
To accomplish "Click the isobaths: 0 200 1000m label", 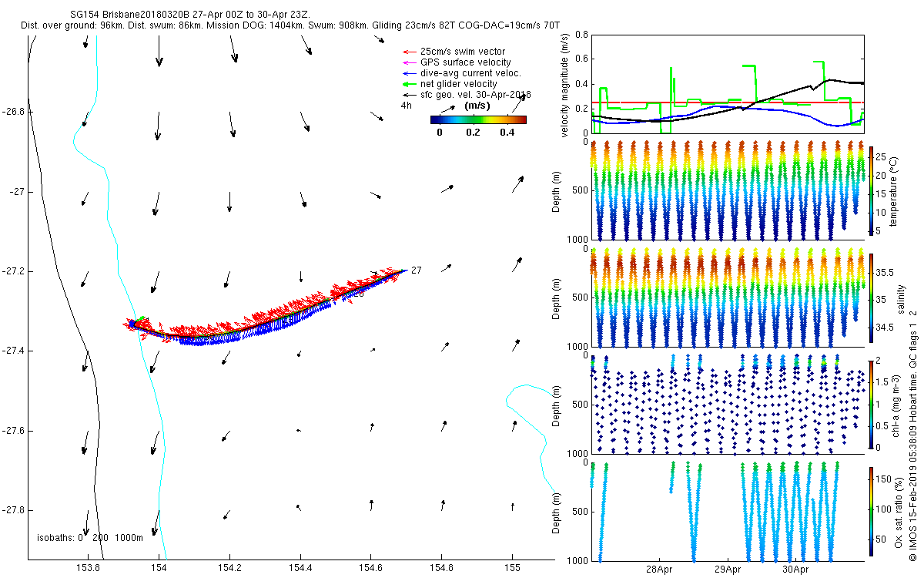I will click(90, 538).
